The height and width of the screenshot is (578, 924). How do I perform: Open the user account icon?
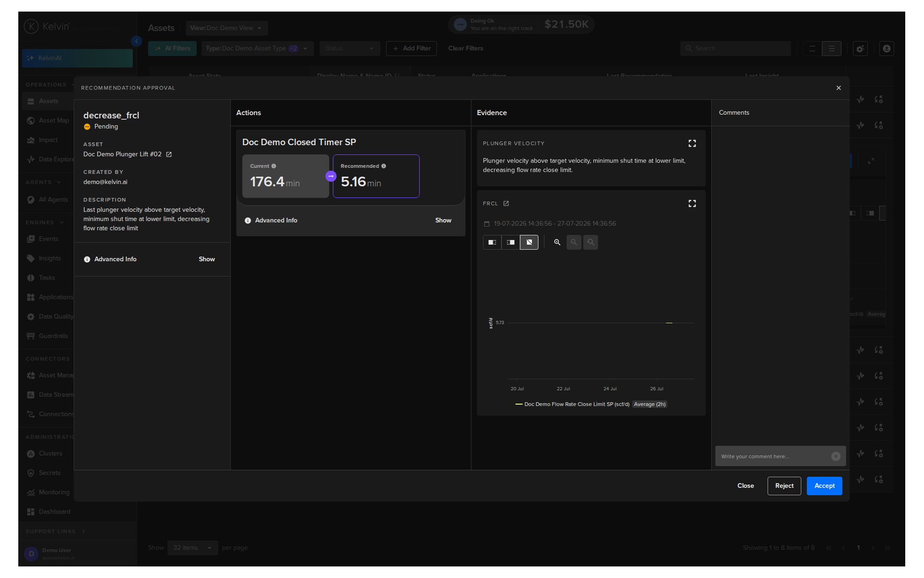point(886,49)
